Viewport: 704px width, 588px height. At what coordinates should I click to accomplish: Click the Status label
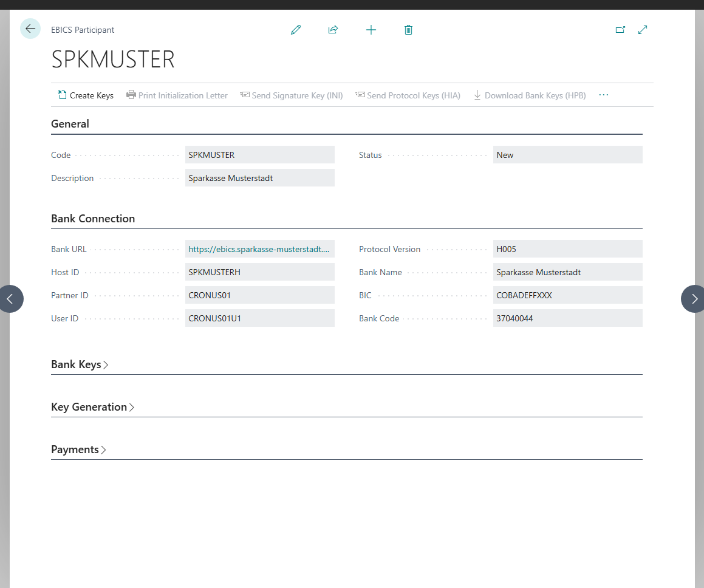pos(370,155)
